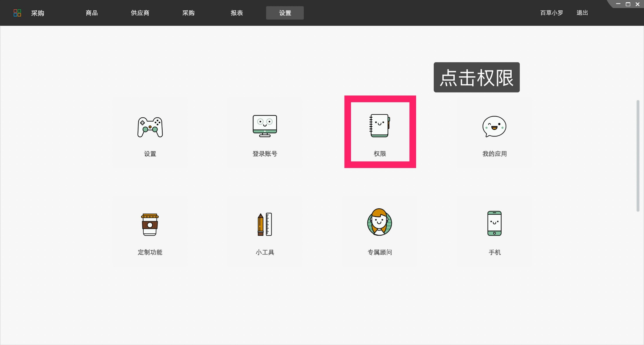
Task: Open the second 采购 menu item
Action: click(188, 13)
